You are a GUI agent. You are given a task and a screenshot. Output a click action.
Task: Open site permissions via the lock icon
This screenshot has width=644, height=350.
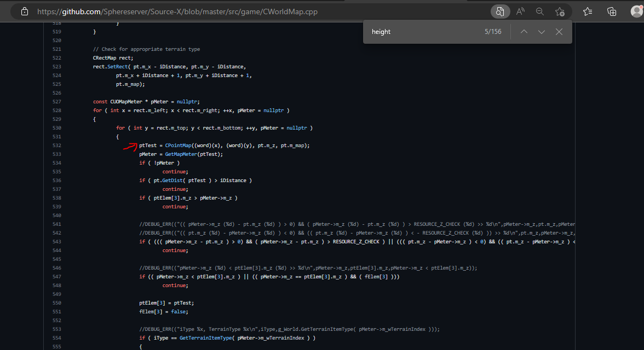(x=24, y=11)
